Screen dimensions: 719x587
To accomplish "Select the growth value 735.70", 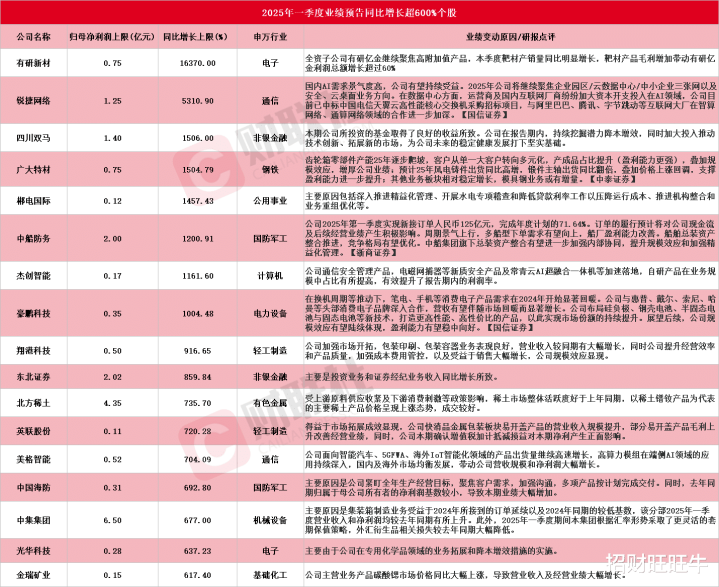I will pyautogui.click(x=198, y=403).
